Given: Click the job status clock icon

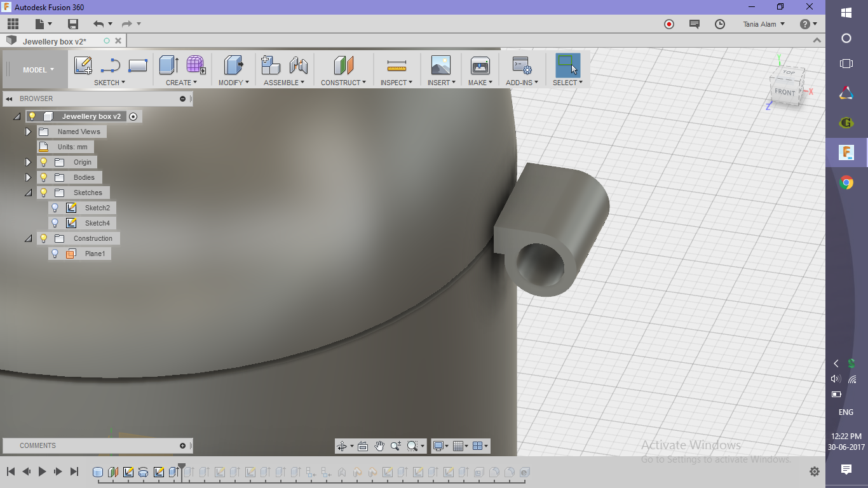Looking at the screenshot, I should pyautogui.click(x=720, y=24).
